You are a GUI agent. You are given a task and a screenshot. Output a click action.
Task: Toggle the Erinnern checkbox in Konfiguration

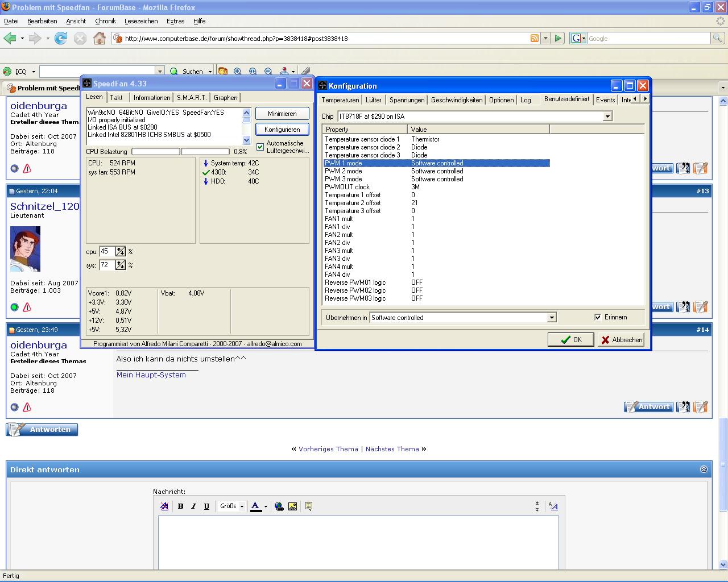(x=598, y=317)
